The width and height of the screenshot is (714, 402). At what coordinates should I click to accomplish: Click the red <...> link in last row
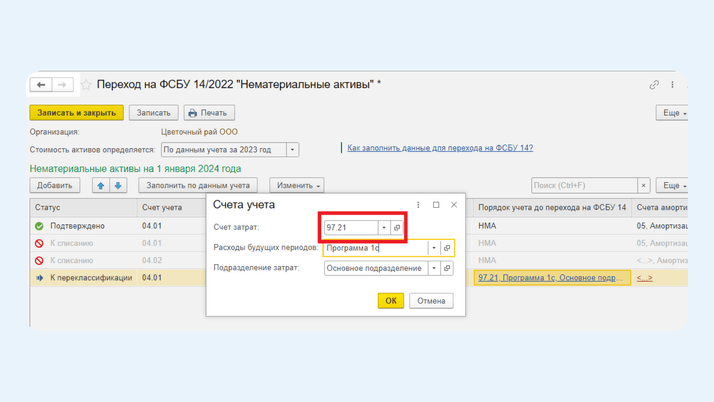coord(644,278)
